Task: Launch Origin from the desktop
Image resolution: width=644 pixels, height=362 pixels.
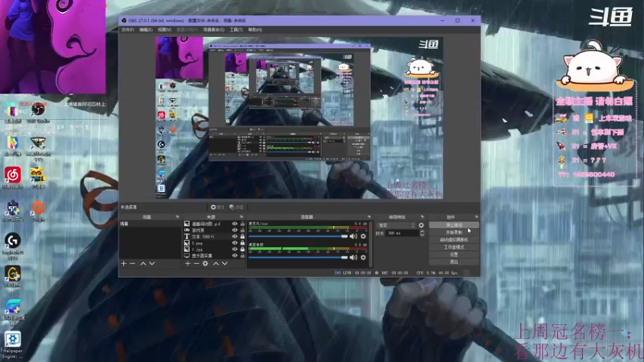Action: [38, 211]
